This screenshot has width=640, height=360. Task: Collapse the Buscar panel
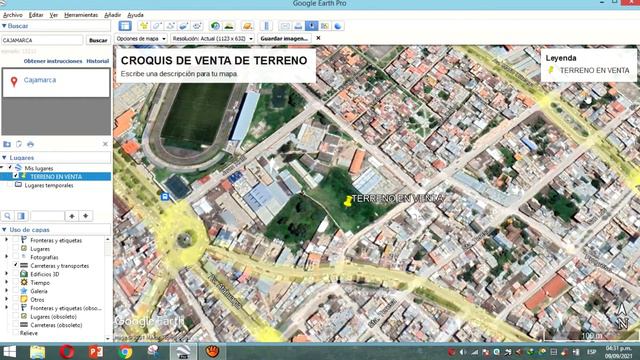coord(4,26)
